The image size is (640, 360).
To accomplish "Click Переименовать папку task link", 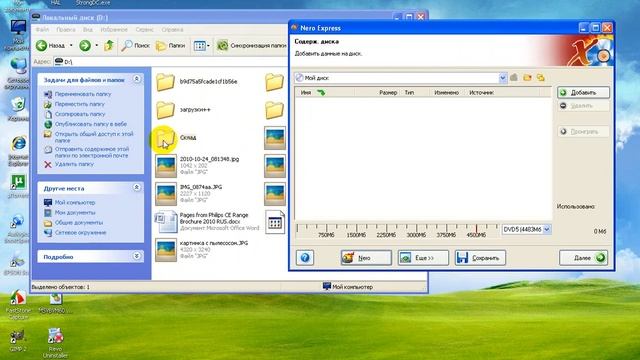I will pyautogui.click(x=83, y=94).
